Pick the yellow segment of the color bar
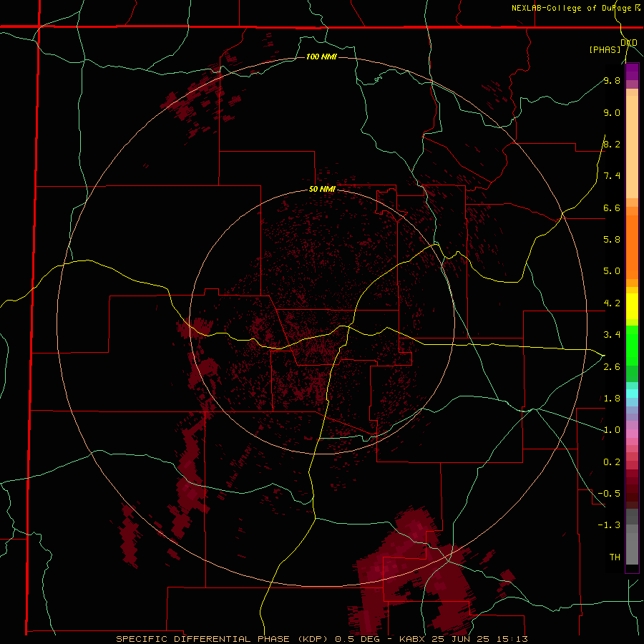 [x=632, y=306]
